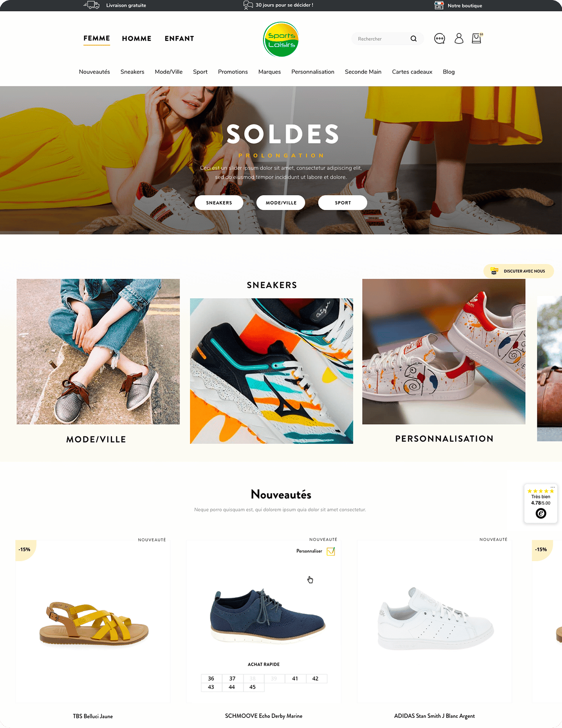Open the chat bubble icon in header

point(440,39)
